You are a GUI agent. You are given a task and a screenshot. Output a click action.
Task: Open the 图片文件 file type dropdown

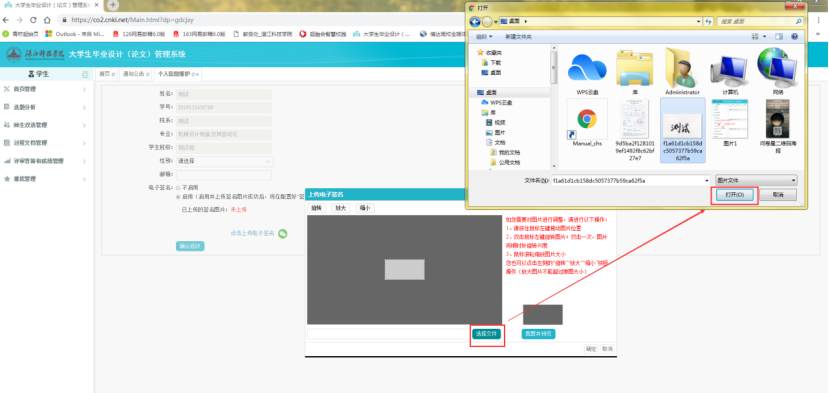756,180
